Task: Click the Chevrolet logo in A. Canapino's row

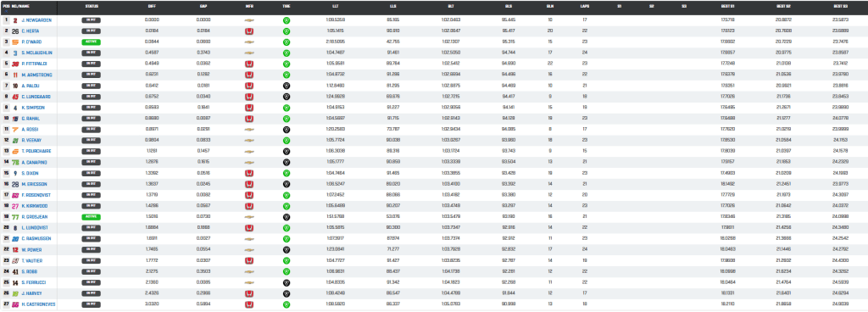Action: click(x=250, y=162)
